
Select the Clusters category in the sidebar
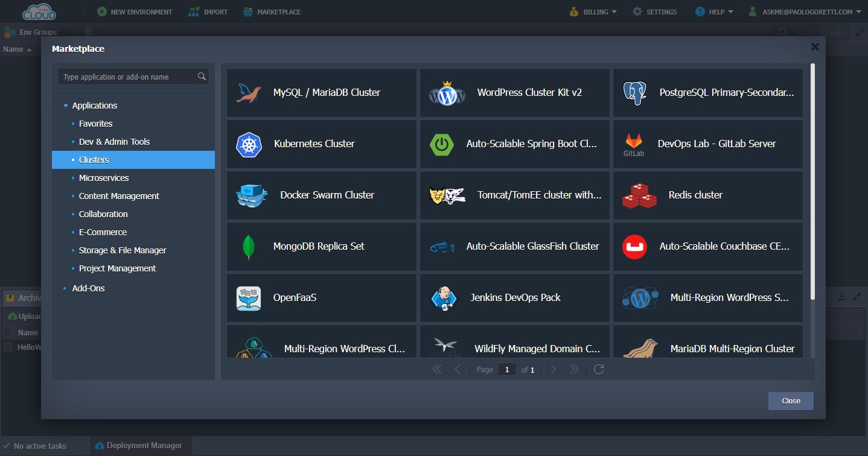[x=94, y=159]
